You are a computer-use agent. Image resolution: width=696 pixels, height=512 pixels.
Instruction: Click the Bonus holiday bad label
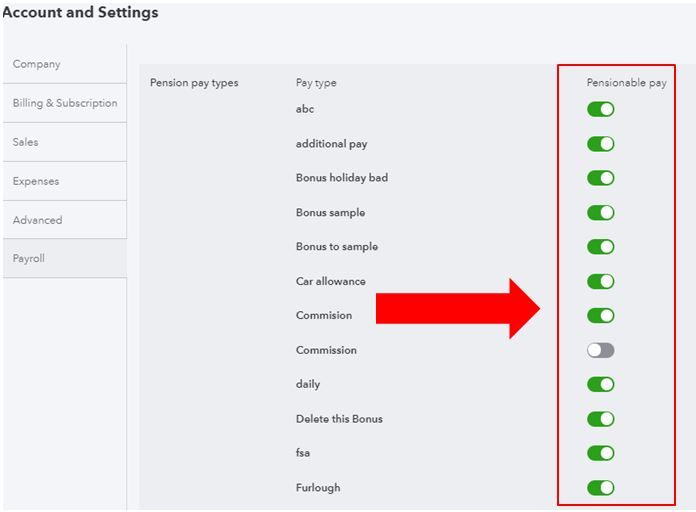point(342,178)
